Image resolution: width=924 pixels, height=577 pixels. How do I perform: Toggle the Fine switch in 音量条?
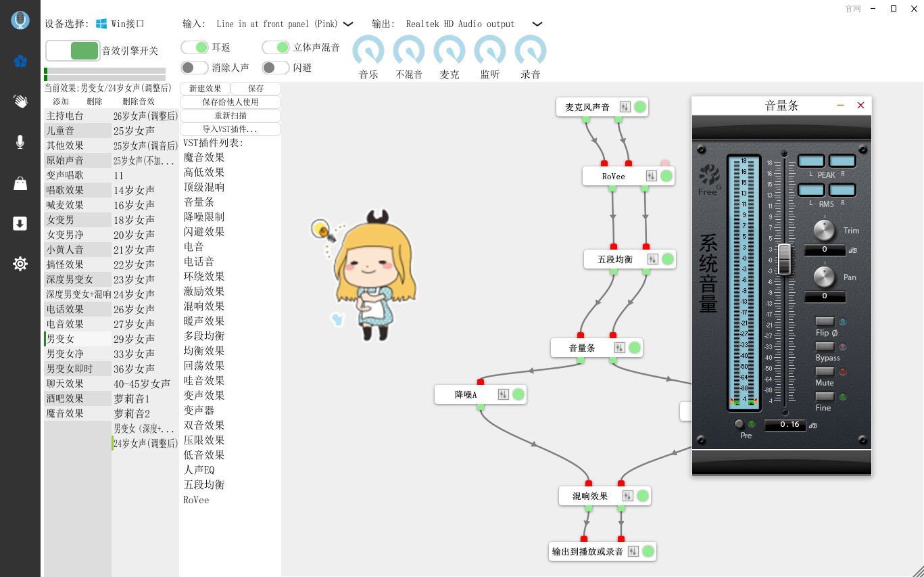coord(825,396)
